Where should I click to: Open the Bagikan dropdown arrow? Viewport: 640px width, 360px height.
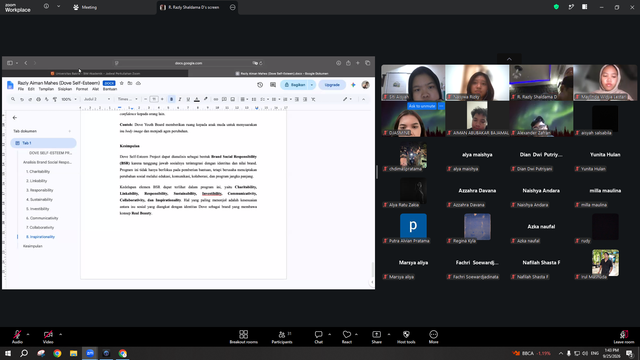point(312,85)
